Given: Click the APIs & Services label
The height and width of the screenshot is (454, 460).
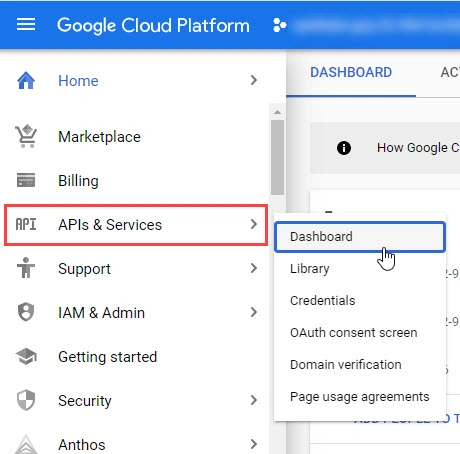Looking at the screenshot, I should pyautogui.click(x=110, y=225).
